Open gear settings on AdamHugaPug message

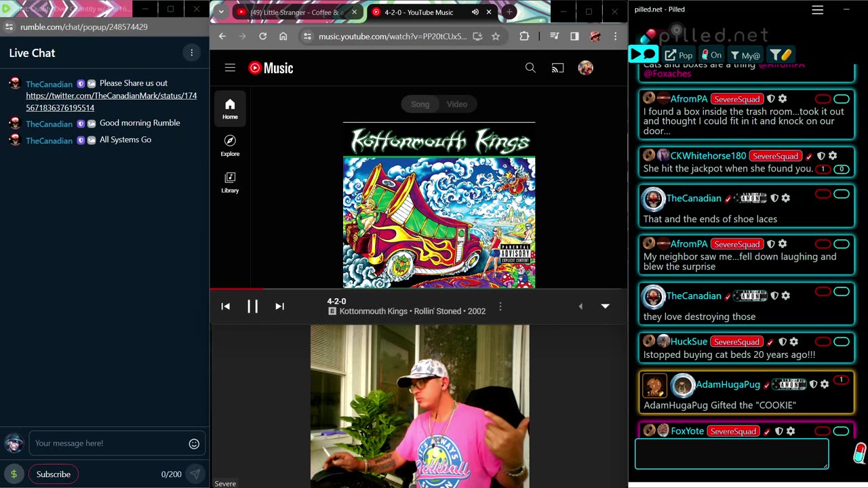(825, 384)
